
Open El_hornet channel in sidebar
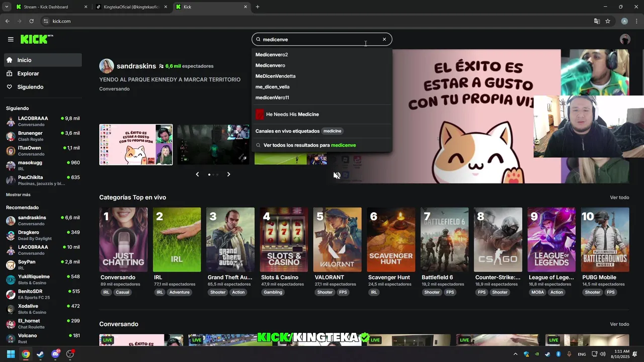point(43,324)
